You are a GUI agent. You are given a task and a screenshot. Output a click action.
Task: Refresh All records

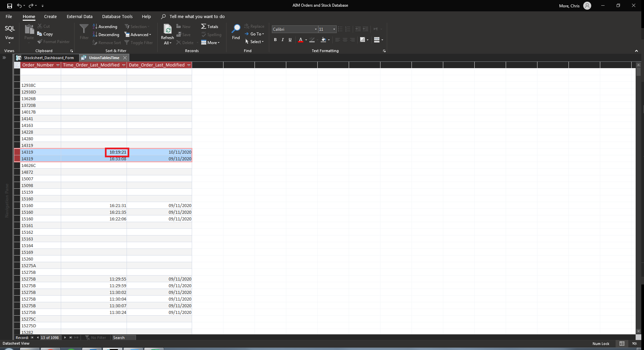(167, 34)
